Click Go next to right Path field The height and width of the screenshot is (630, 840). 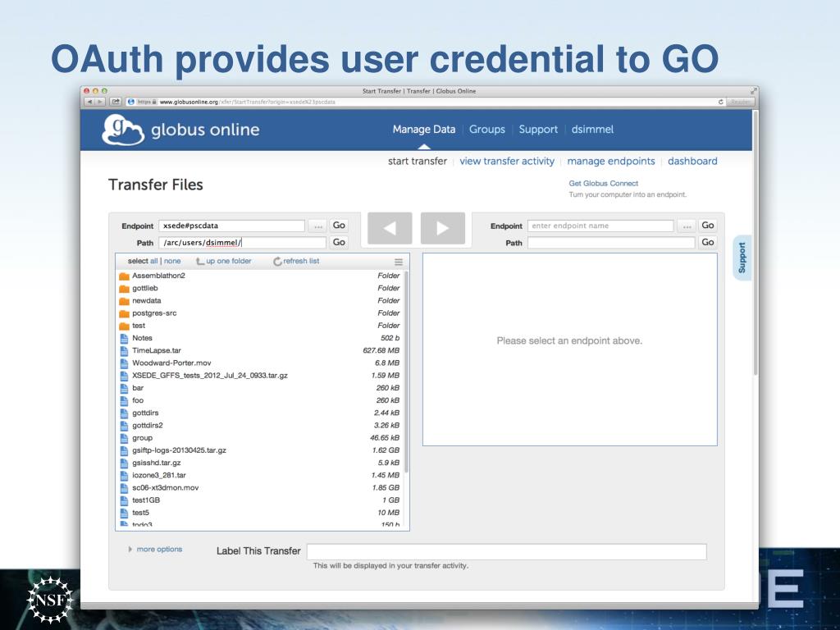point(708,242)
